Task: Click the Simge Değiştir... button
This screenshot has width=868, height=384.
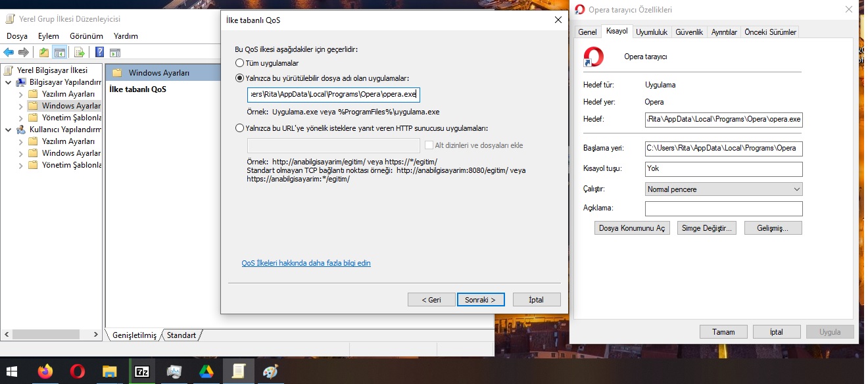Action: [x=707, y=228]
